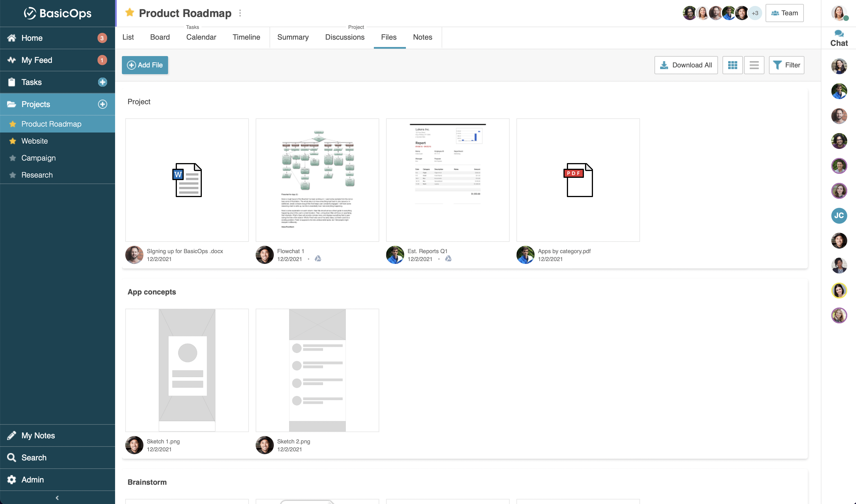Add a new project with the plus icon
Image resolution: width=856 pixels, height=504 pixels.
pyautogui.click(x=102, y=104)
